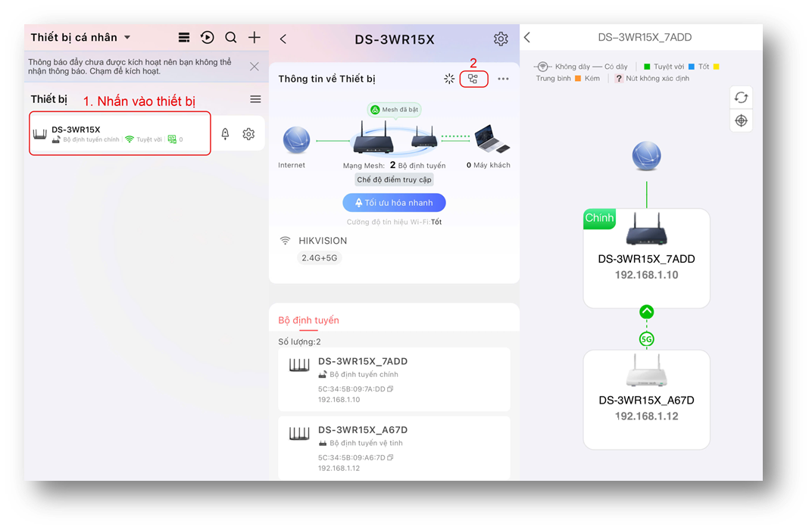812x530 pixels.
Task: Tap the Chế độ điểm truy cập label
Action: coord(395,180)
